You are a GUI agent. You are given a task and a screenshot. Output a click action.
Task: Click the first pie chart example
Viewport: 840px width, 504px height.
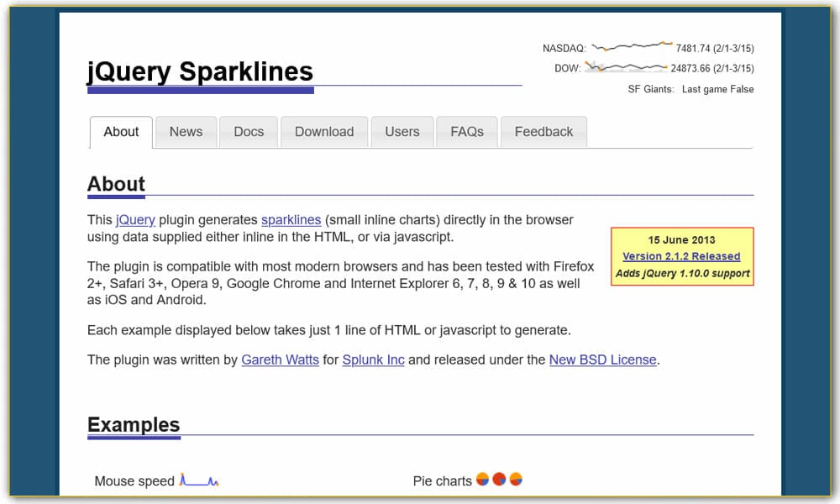point(484,479)
